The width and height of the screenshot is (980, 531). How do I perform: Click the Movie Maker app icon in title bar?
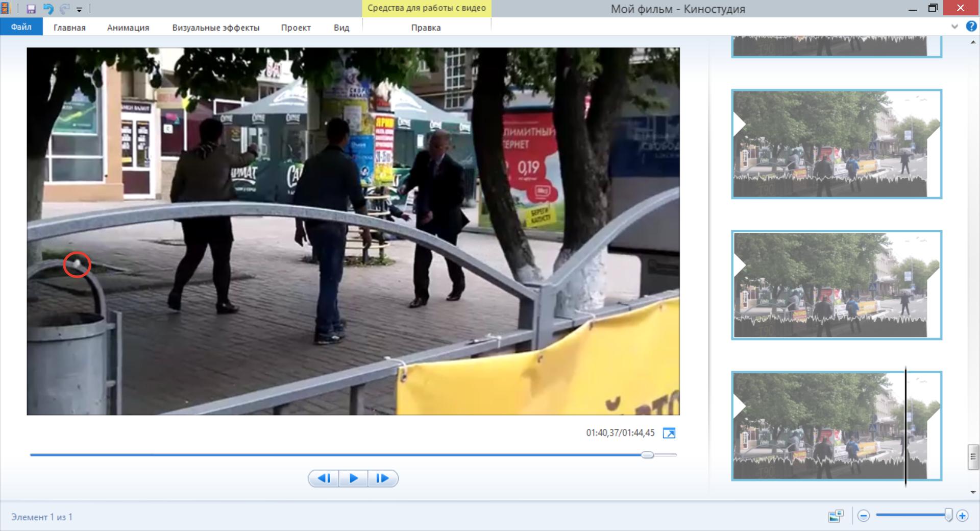(x=5, y=8)
